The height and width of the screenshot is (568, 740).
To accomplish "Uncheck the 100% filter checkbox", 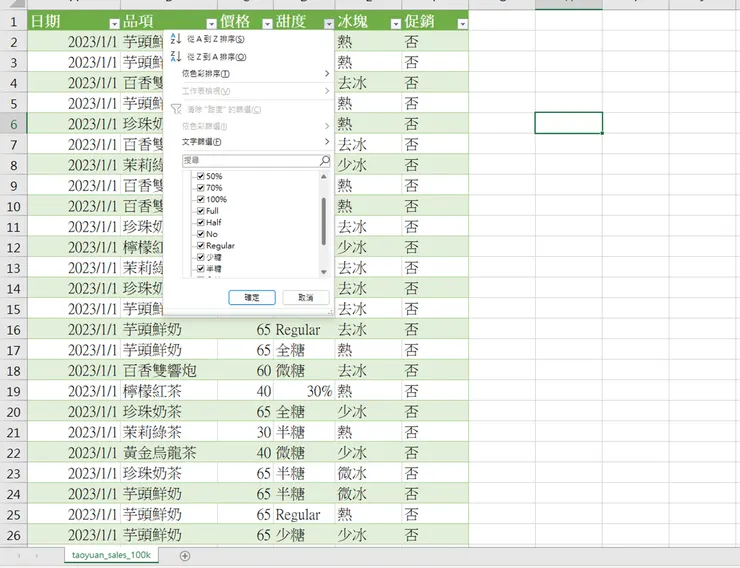I will point(201,199).
